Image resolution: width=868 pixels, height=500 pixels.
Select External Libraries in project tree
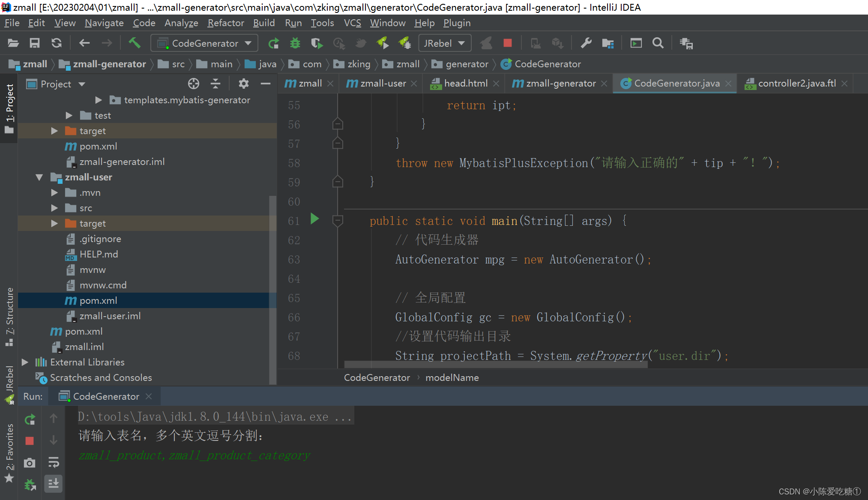click(87, 362)
